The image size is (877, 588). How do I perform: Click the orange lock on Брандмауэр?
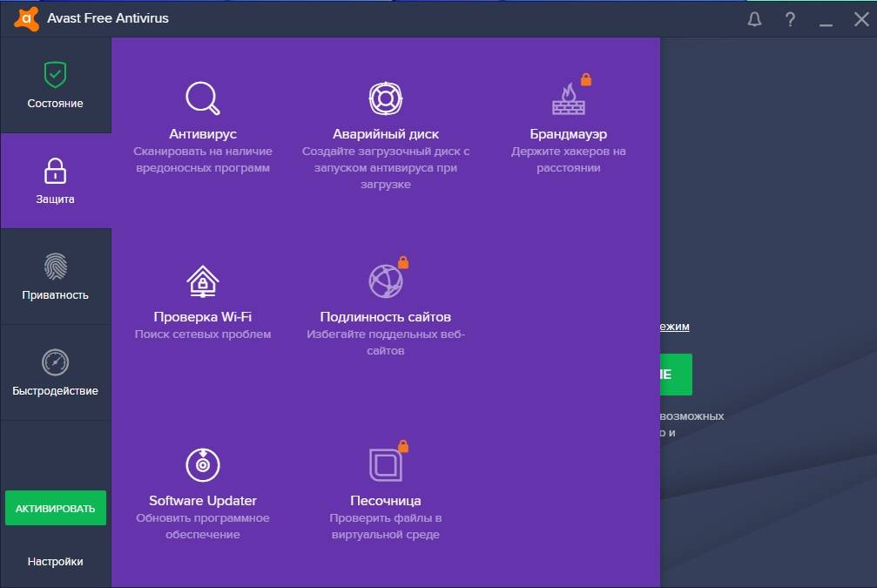pos(585,79)
